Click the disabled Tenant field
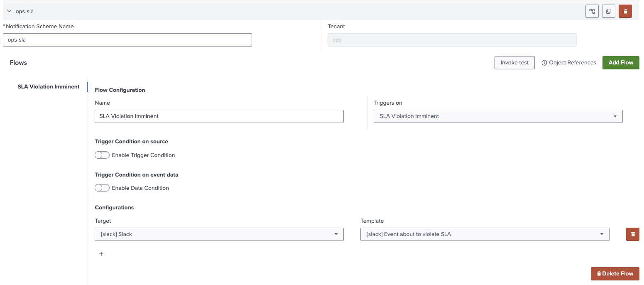Screen dimensions: 644x285 click(452, 40)
